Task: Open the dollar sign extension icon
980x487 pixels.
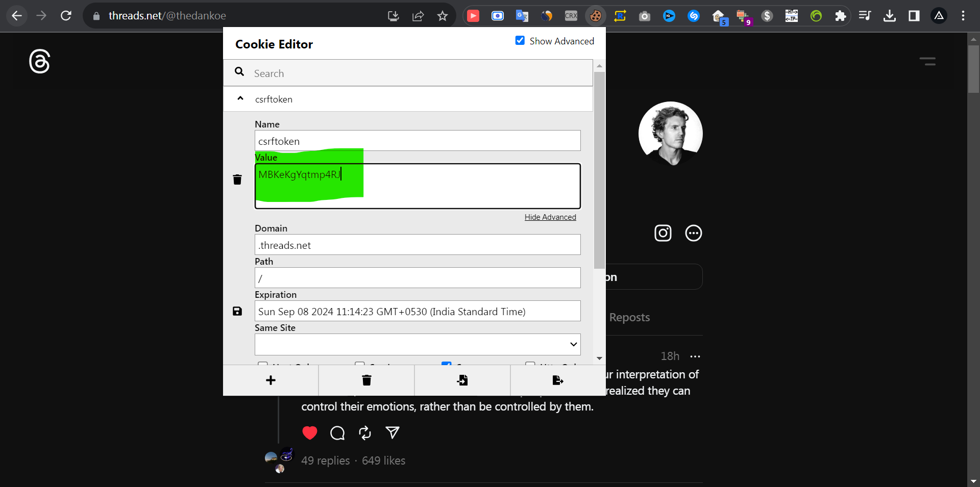Action: (767, 16)
